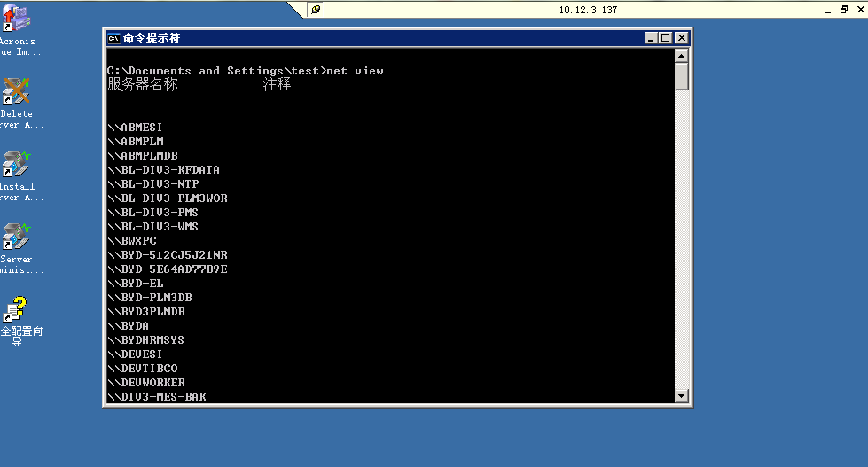Close the command prompt window
The width and height of the screenshot is (868, 467).
pos(682,37)
